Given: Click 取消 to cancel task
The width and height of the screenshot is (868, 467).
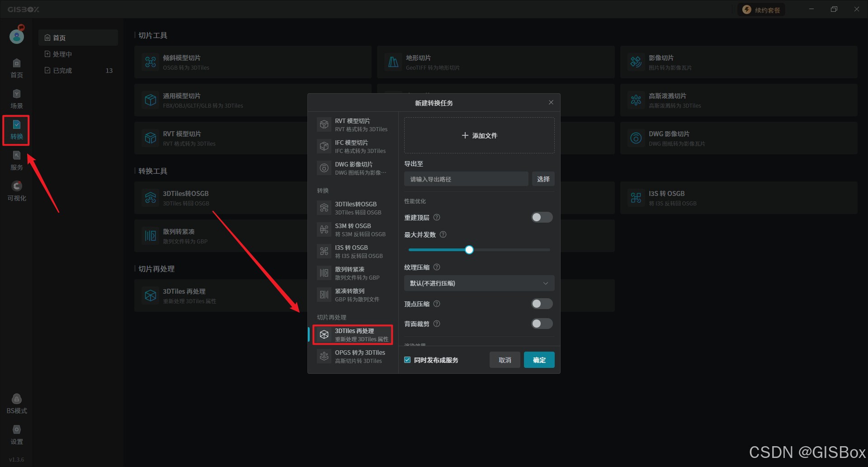Looking at the screenshot, I should pos(505,360).
